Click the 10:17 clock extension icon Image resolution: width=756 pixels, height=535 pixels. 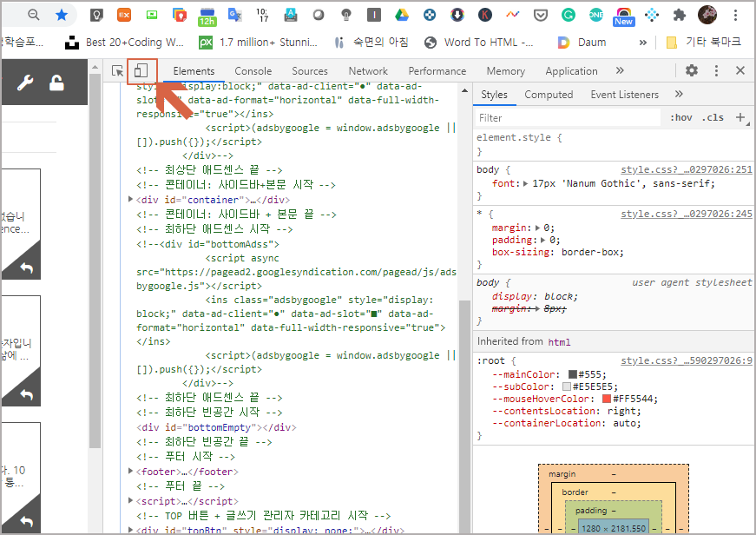262,15
